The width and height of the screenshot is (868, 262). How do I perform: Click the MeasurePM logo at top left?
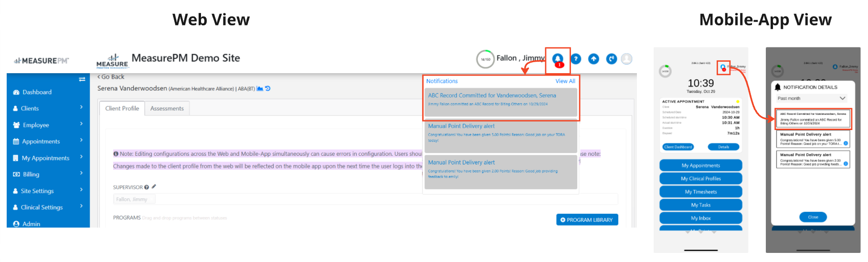coord(42,61)
